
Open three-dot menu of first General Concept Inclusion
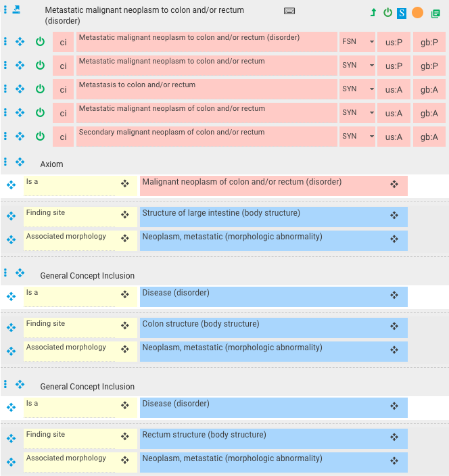point(5,272)
